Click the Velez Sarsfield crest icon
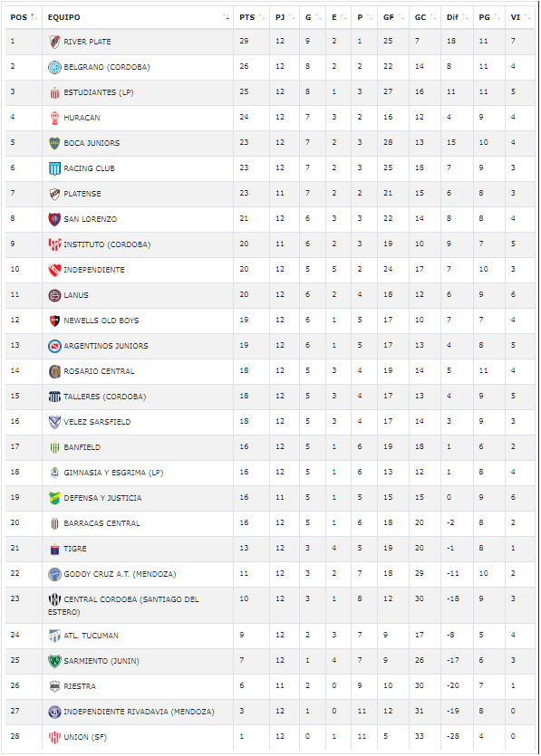The width and height of the screenshot is (541, 756). click(54, 422)
